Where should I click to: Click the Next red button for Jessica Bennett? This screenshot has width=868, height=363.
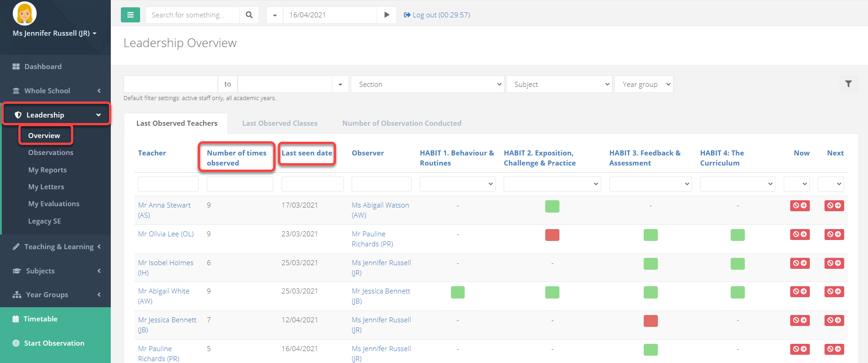click(834, 320)
